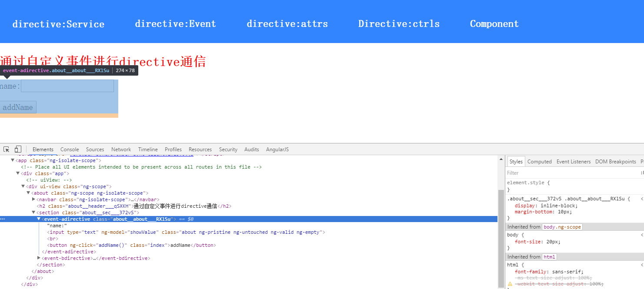Click the body.ng-scope inherited selector link
The image size is (644, 289).
click(562, 227)
